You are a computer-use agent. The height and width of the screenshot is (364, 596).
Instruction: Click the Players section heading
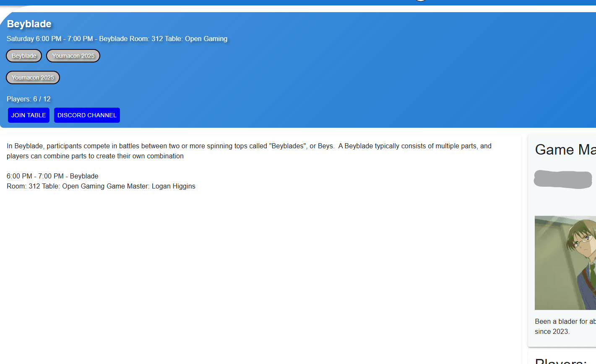561,361
